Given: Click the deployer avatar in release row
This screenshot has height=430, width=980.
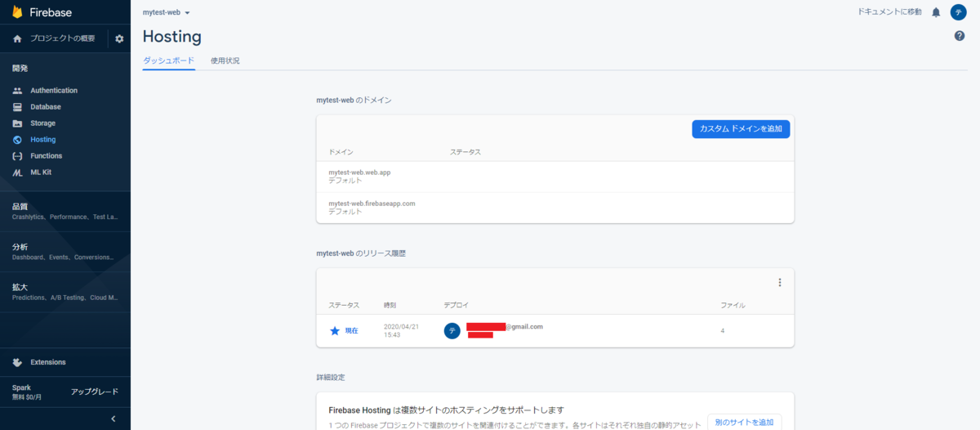Looking at the screenshot, I should click(x=452, y=331).
